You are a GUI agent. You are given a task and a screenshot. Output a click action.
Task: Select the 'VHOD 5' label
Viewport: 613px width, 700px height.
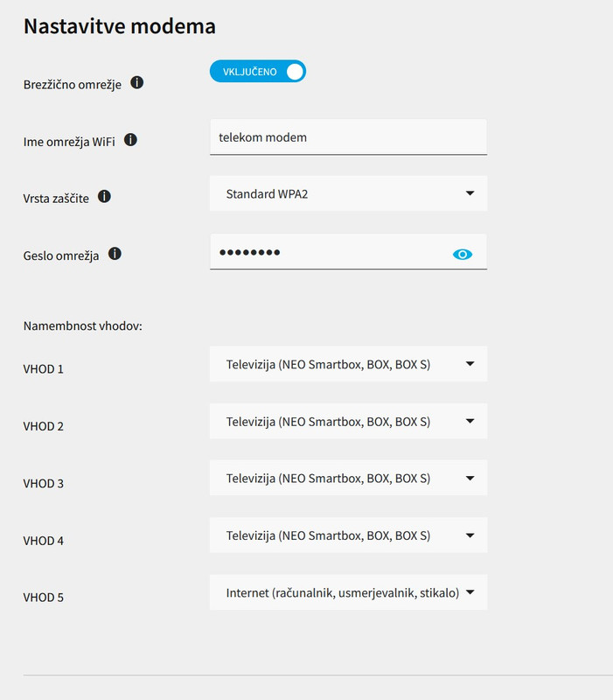pos(43,598)
